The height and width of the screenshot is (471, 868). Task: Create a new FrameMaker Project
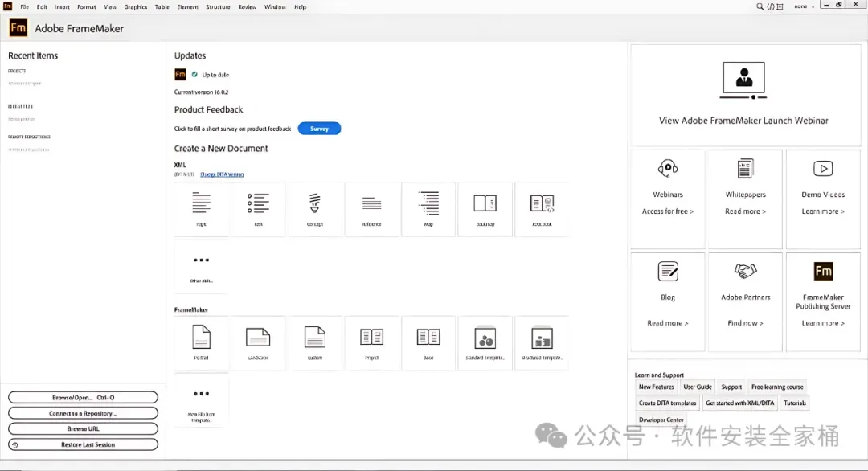pos(371,343)
